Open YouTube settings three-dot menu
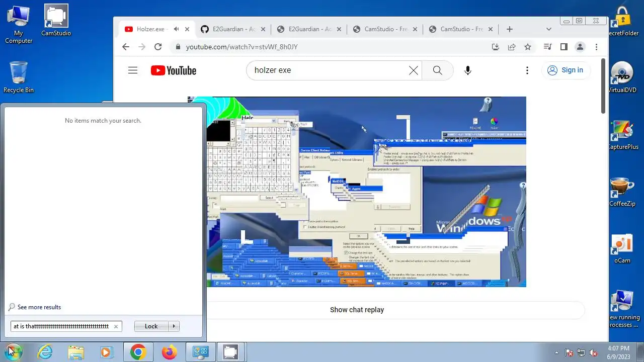The image size is (644, 362). (x=527, y=70)
